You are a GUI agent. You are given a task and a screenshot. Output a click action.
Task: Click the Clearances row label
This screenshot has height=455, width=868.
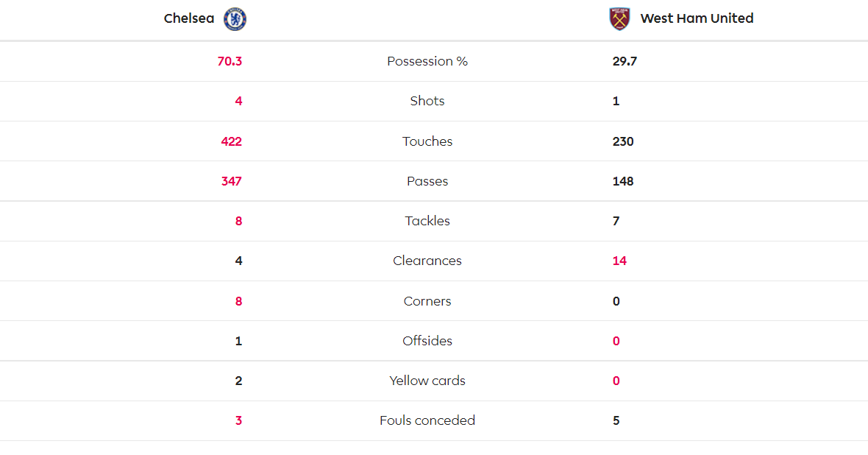point(427,261)
